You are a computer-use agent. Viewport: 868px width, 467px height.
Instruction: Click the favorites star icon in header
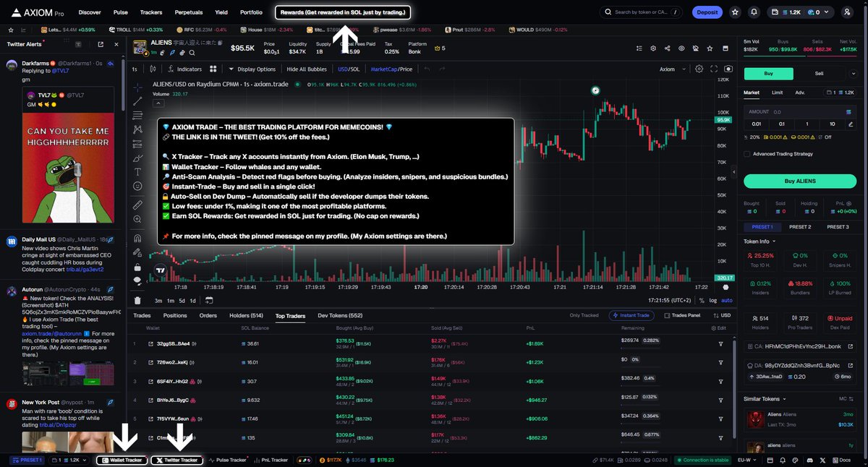(x=735, y=12)
